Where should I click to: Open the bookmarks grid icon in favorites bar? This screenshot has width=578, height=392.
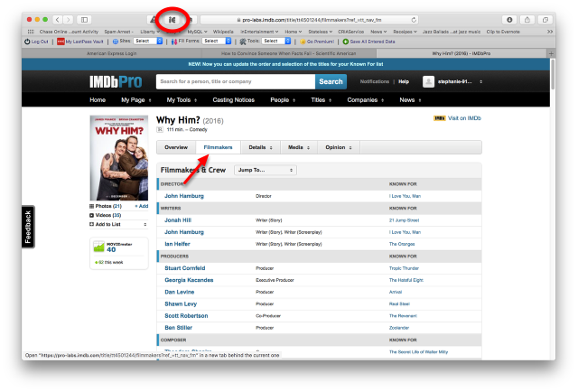(31, 32)
